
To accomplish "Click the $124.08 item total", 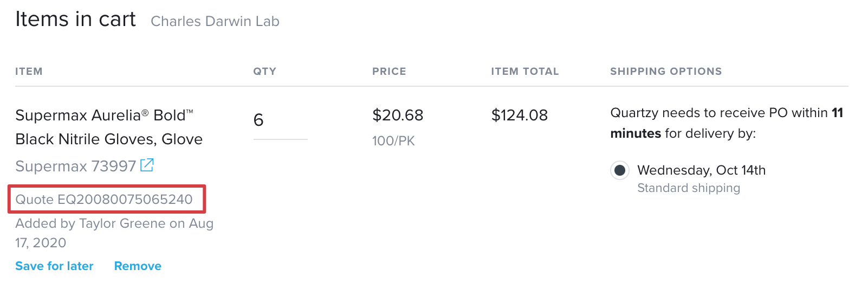I will point(519,115).
